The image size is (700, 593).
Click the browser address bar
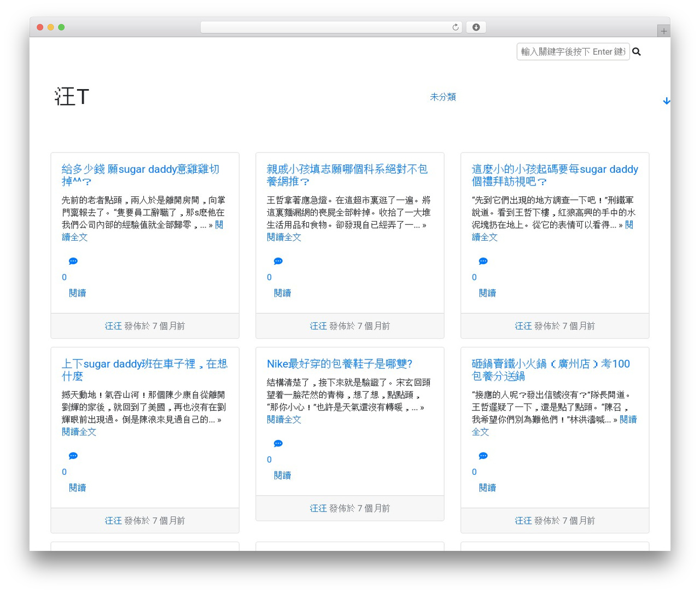point(331,27)
